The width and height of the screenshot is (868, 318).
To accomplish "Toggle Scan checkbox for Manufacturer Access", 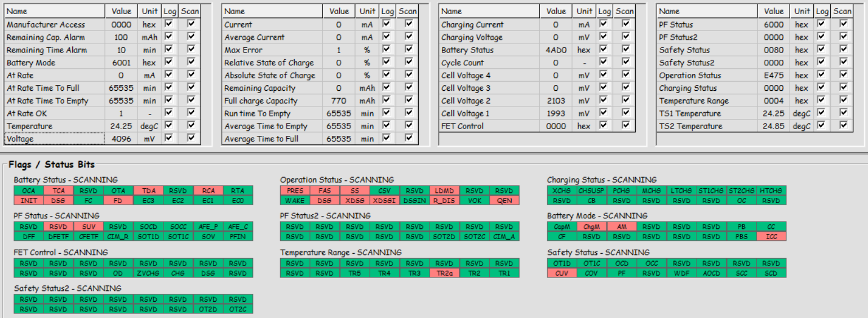I will point(191,24).
